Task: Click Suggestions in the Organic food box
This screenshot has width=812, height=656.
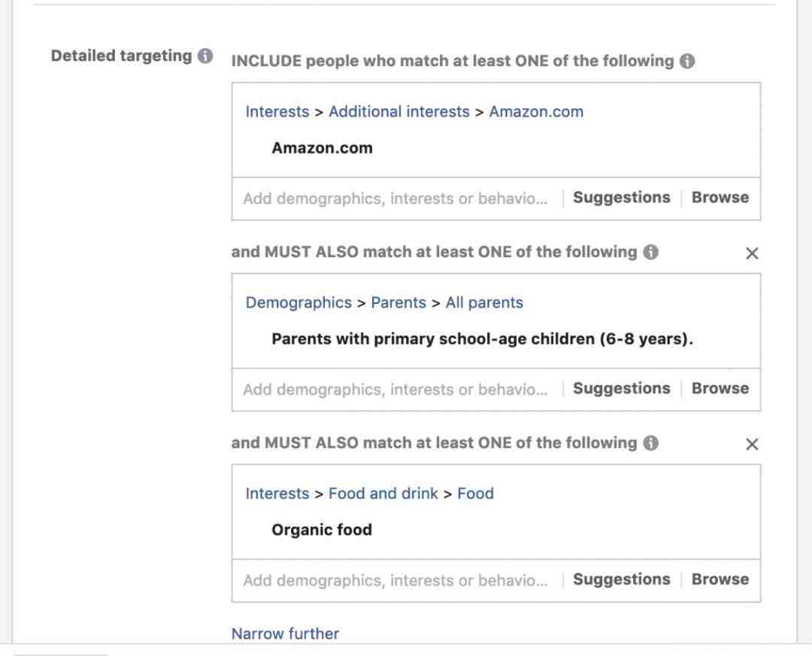Action: 622,579
